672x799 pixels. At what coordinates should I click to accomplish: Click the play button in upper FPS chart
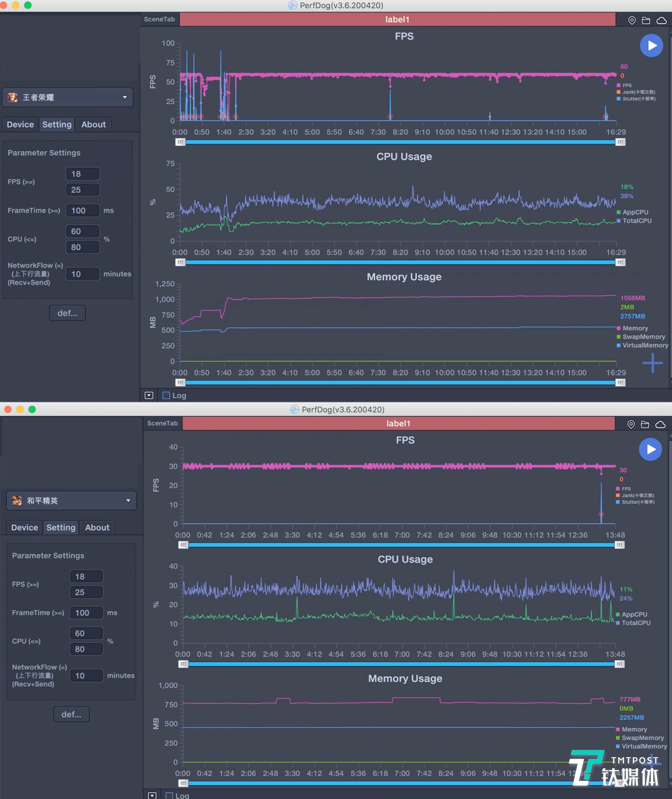pos(651,46)
